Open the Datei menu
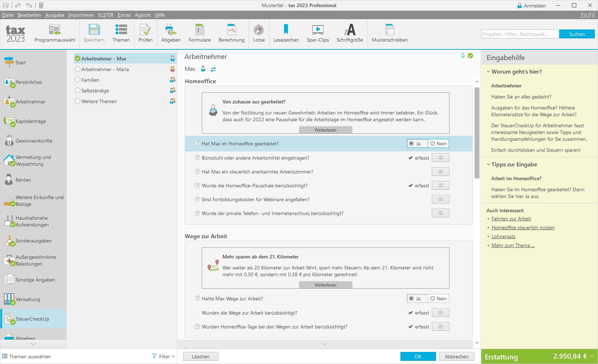 tap(8, 15)
